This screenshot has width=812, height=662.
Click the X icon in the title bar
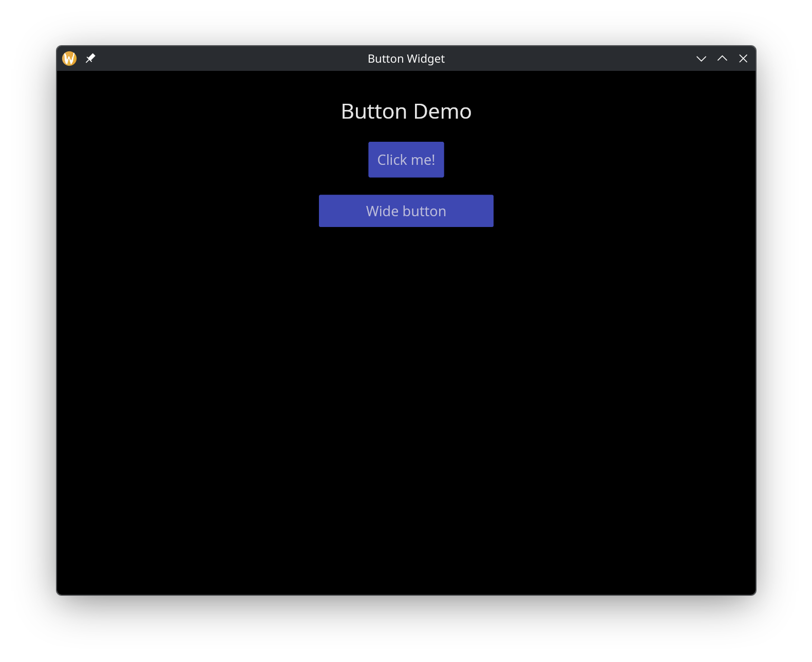[743, 59]
